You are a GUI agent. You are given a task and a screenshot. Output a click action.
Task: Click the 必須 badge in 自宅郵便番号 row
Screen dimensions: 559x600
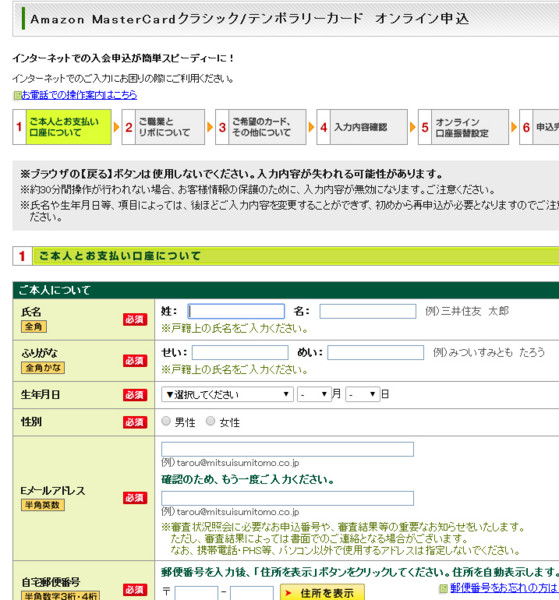coord(135,590)
